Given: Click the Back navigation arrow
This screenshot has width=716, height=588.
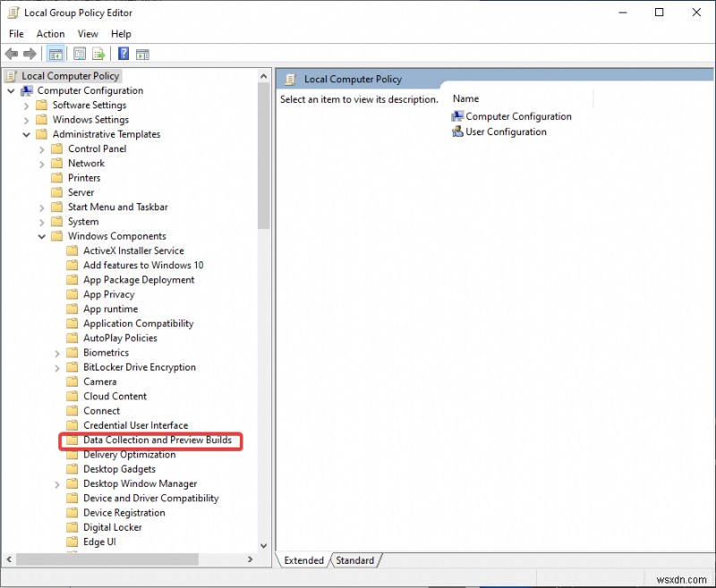Looking at the screenshot, I should (12, 54).
